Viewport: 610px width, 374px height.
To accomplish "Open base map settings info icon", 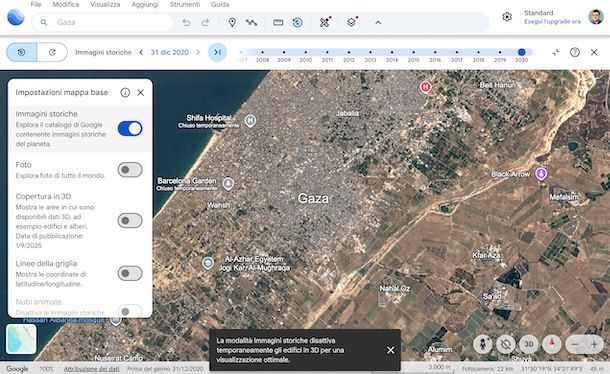I will tap(125, 92).
